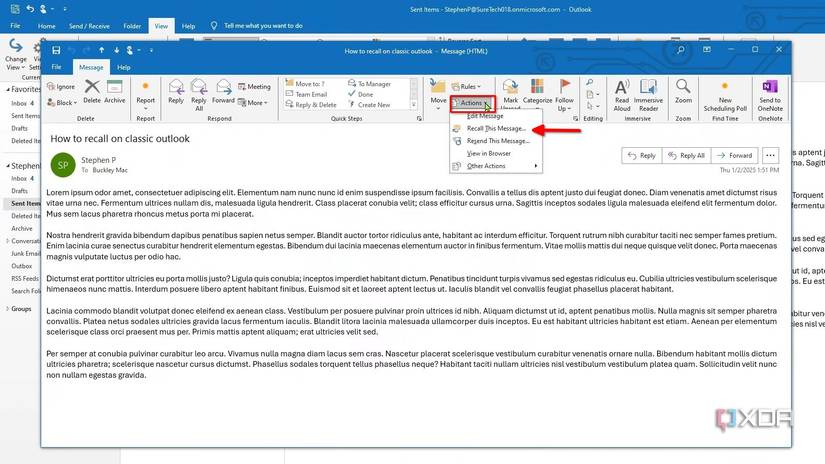
Task: Click the ribbon Reply All icon
Action: click(199, 95)
